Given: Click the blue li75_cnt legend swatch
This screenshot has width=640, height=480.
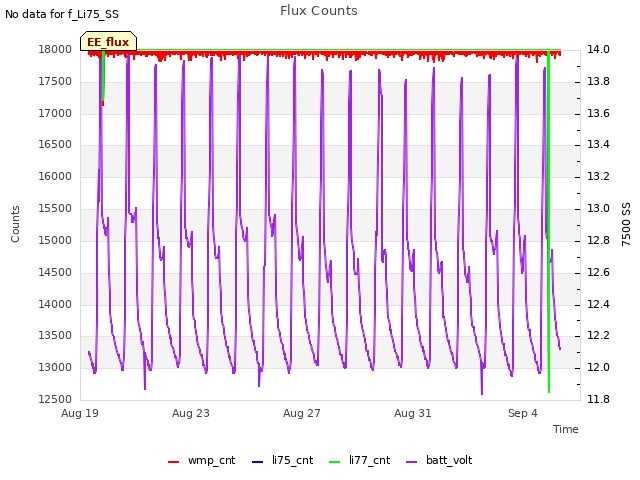Looking at the screenshot, I should [258, 462].
